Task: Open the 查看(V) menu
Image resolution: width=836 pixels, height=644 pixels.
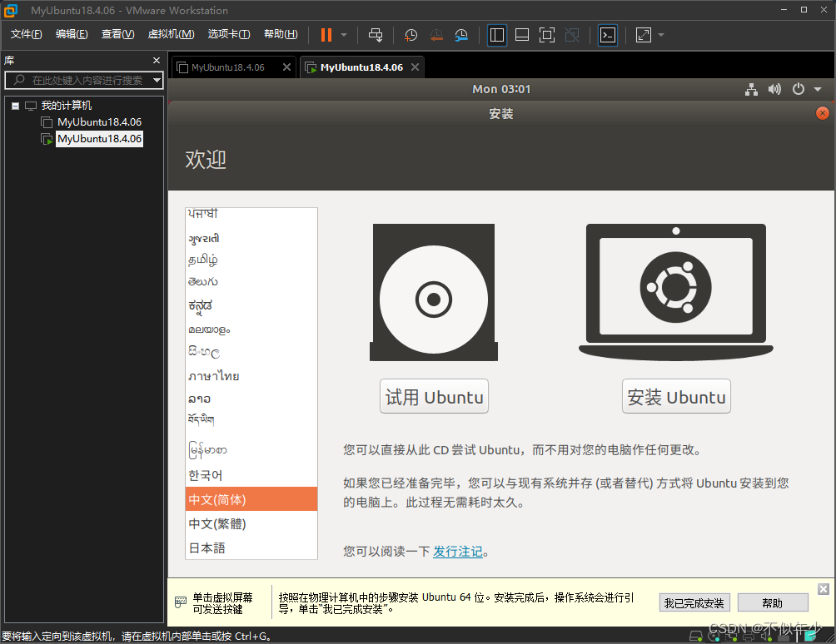Action: (118, 34)
